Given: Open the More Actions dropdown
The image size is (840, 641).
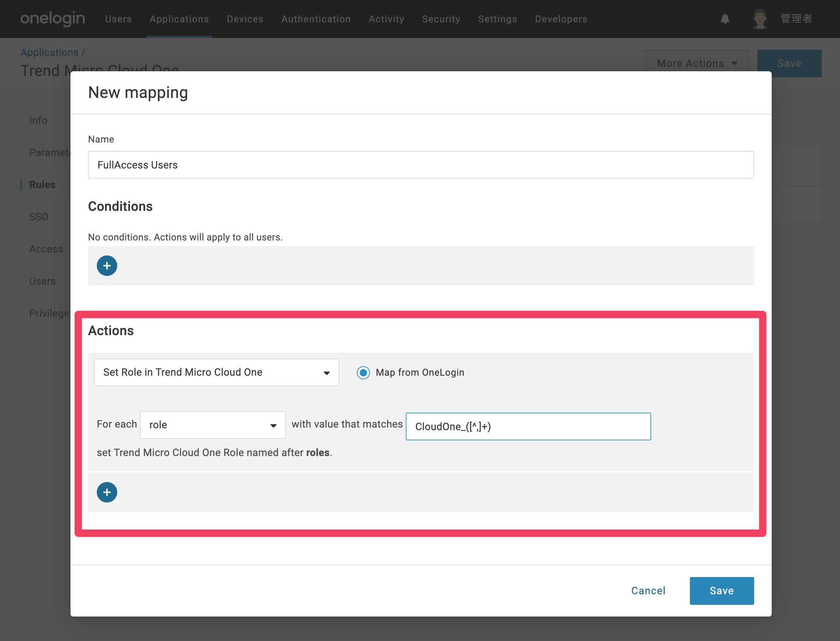Looking at the screenshot, I should click(x=696, y=63).
